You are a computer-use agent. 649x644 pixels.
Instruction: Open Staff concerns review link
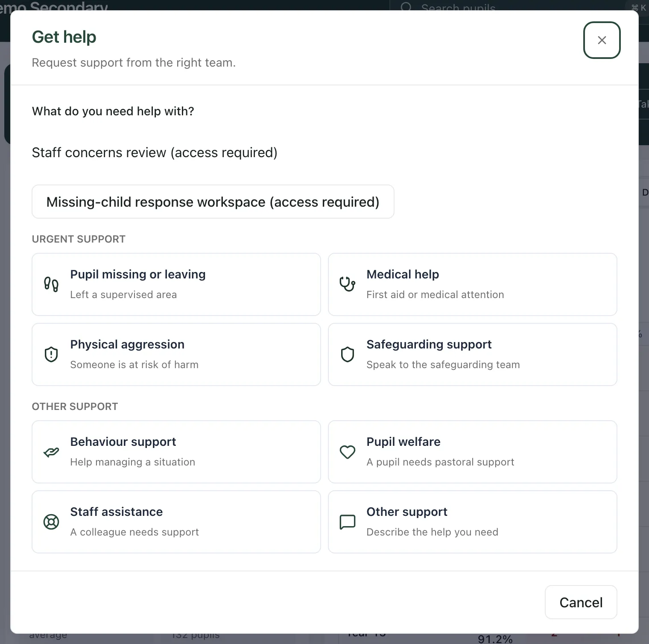click(x=155, y=152)
